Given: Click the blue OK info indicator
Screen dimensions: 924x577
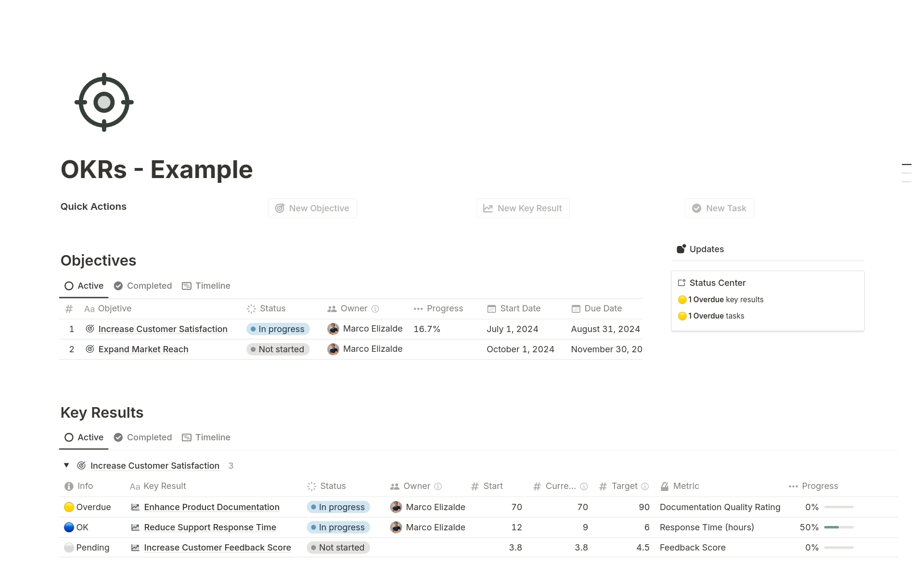Looking at the screenshot, I should click(69, 527).
